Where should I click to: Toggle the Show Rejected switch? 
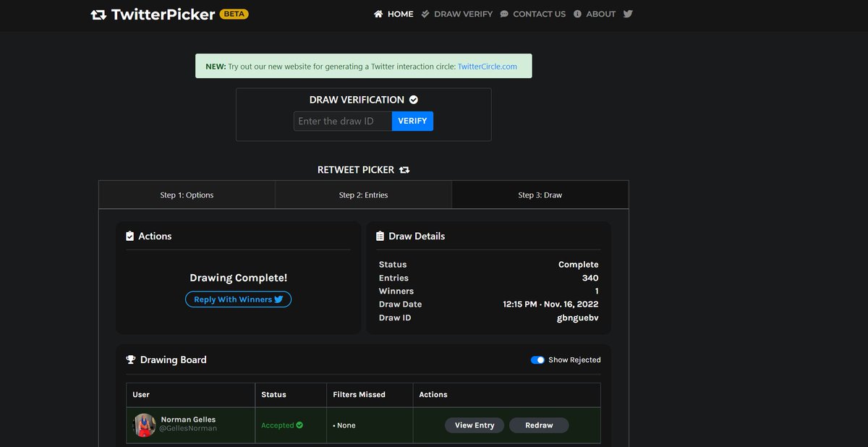tap(537, 359)
